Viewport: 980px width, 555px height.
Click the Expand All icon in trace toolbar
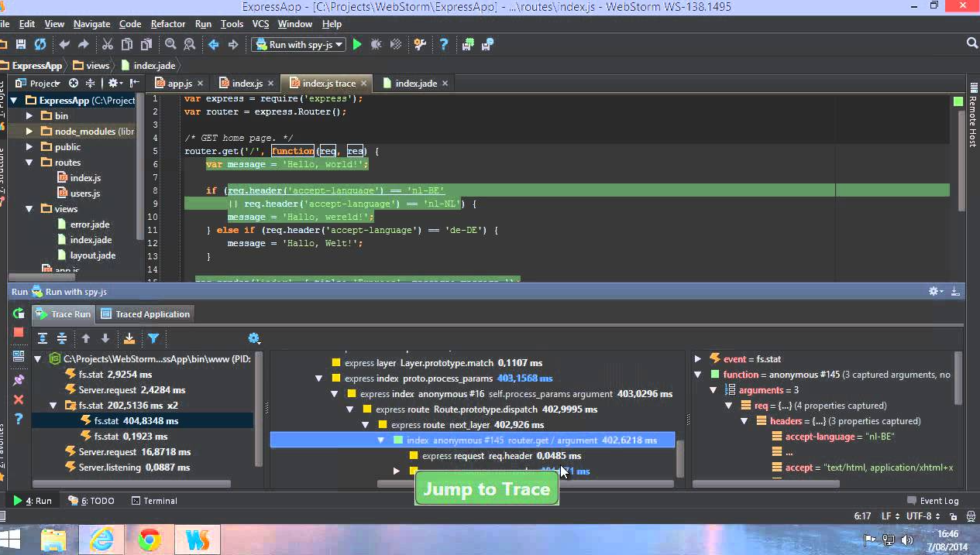(x=43, y=338)
